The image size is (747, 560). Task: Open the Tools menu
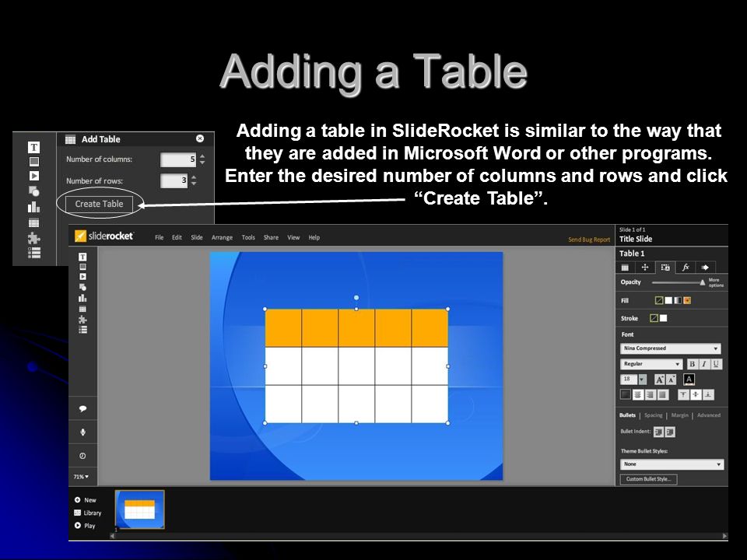click(248, 238)
